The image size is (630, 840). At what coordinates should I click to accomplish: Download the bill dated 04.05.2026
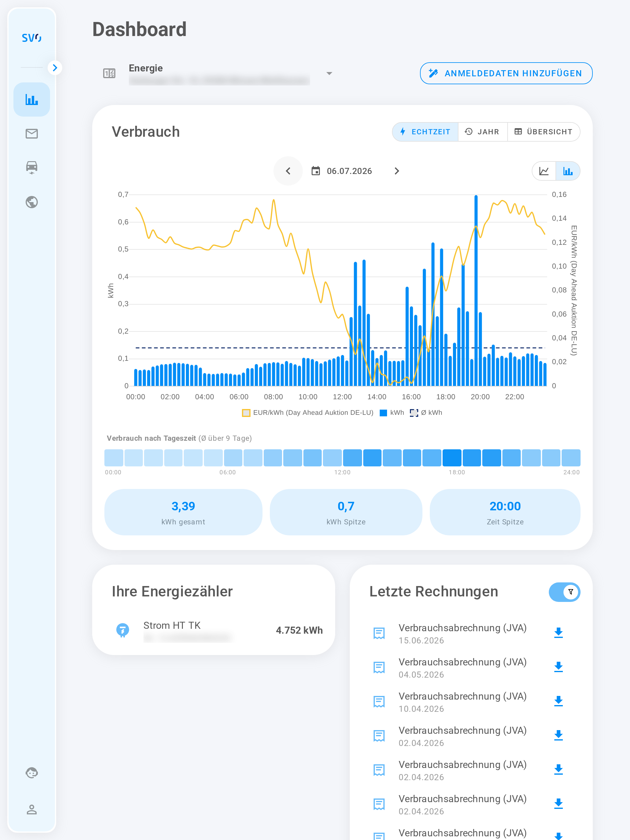pos(558,667)
